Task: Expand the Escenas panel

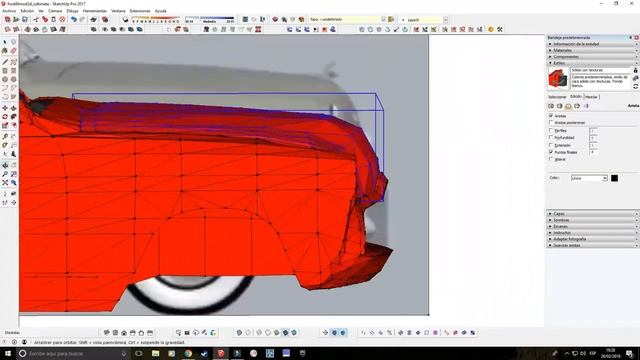Action: (x=592, y=226)
